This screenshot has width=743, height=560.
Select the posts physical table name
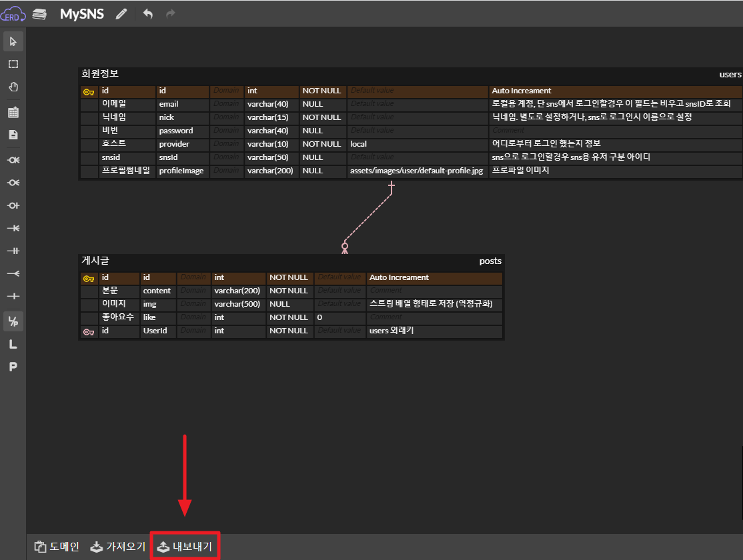tap(490, 261)
